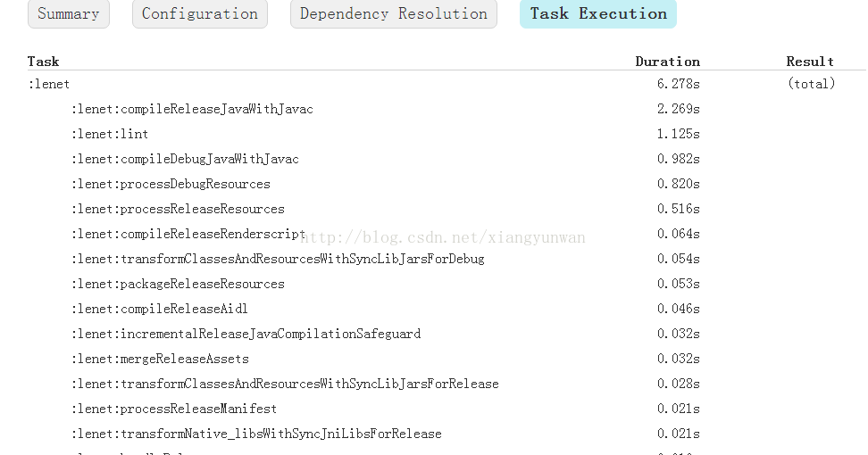This screenshot has height=455, width=868.
Task: Click the processReleaseResources task entry
Action: tap(178, 209)
